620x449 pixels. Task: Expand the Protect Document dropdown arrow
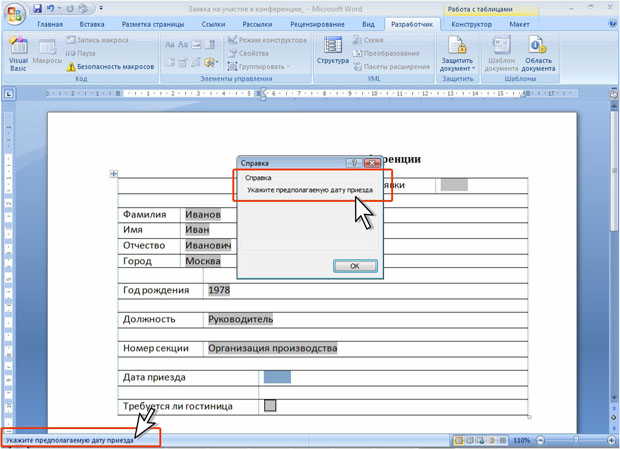click(473, 68)
